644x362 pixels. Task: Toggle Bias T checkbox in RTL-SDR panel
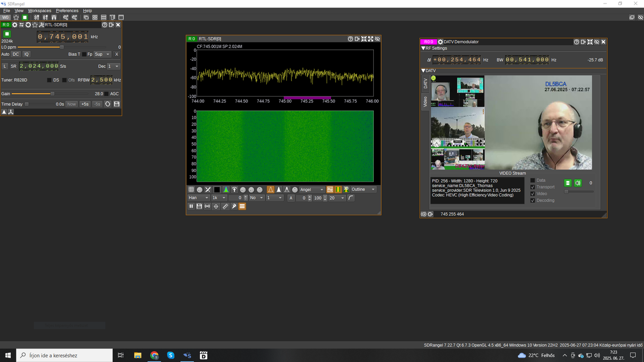click(84, 54)
